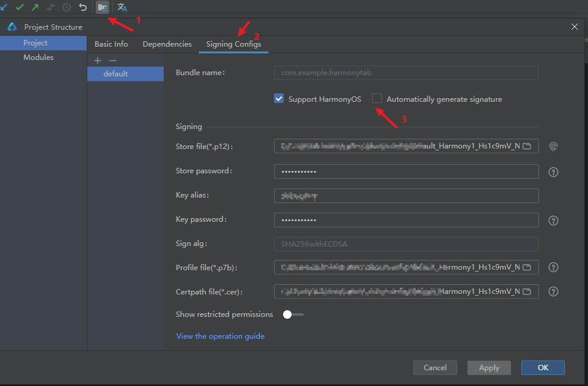Show help for Key password
This screenshot has width=588, height=386.
(553, 221)
